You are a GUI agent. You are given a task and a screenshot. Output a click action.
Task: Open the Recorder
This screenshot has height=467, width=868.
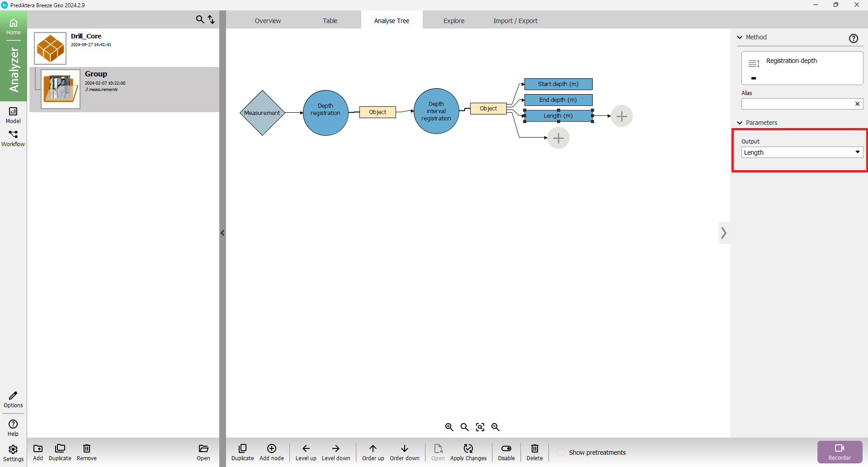point(840,452)
